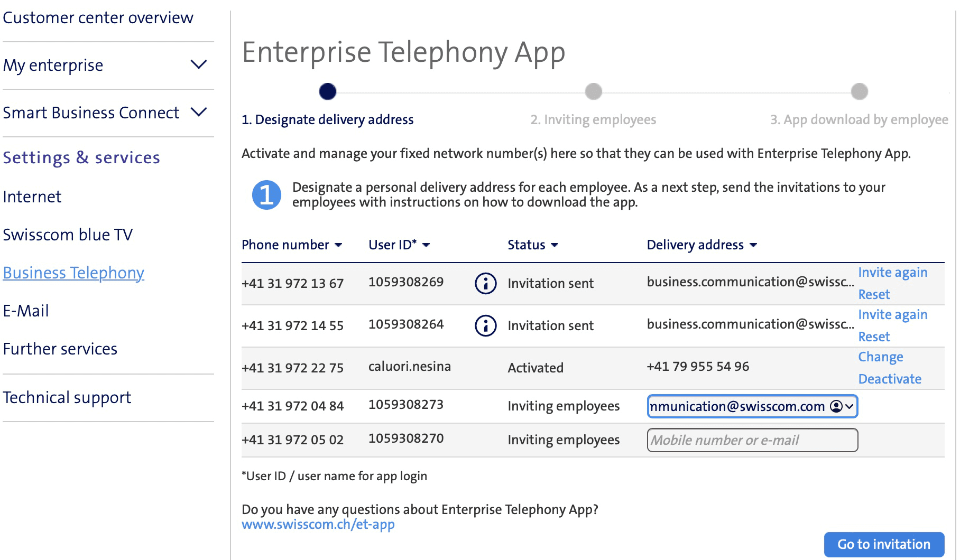Open Business Telephony in sidebar

[x=73, y=273]
